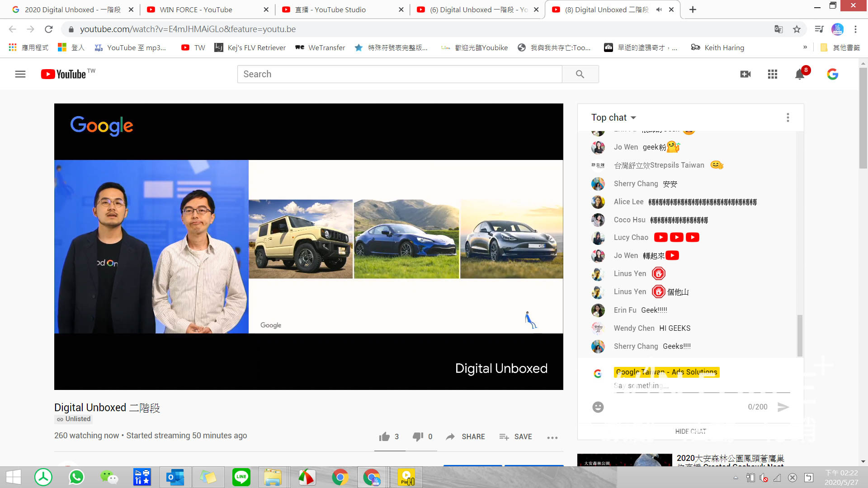Image resolution: width=868 pixels, height=488 pixels.
Task: Bookmark this page with star icon
Action: (x=797, y=29)
